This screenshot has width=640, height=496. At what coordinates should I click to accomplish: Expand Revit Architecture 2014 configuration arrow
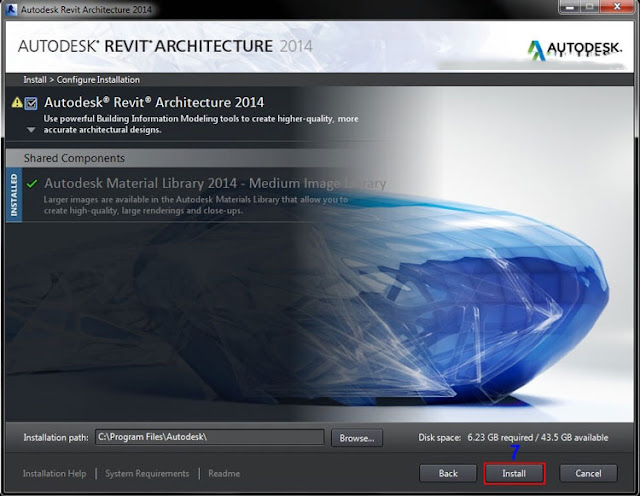coord(31,130)
